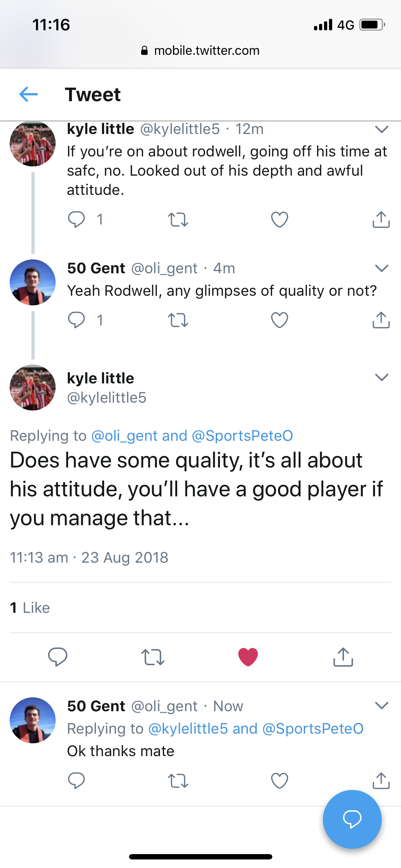
Task: View who liked: 1 Like
Action: click(30, 608)
